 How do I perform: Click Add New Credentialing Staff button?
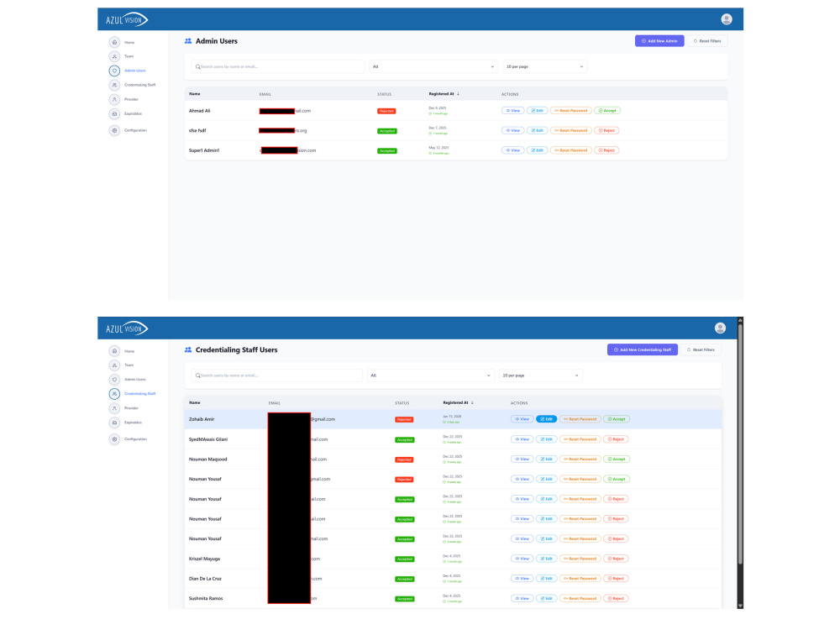point(643,349)
